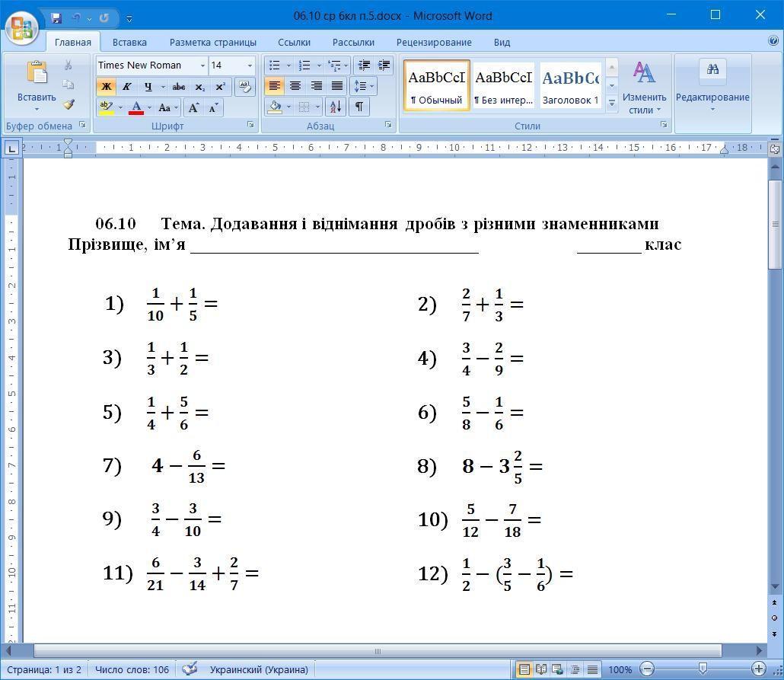The height and width of the screenshot is (680, 784).
Task: Expand the font color palette arrow
Action: pyautogui.click(x=149, y=107)
